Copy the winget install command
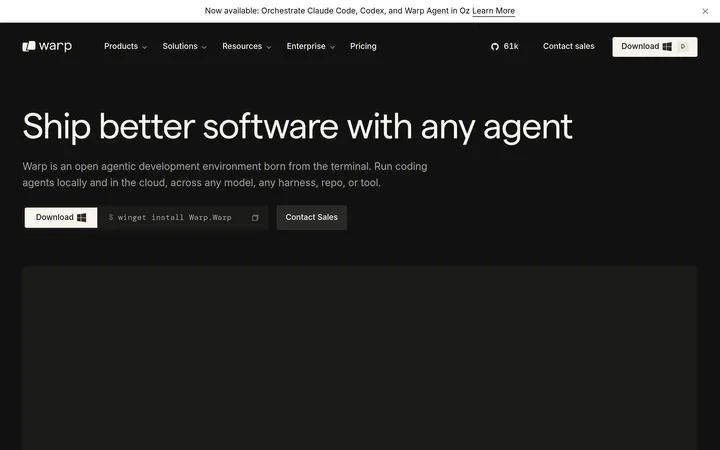Viewport: 720px width, 450px height. [255, 218]
